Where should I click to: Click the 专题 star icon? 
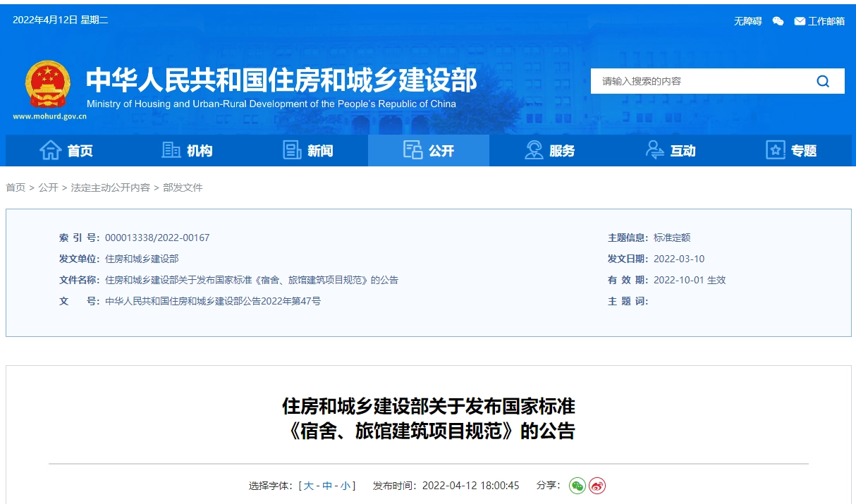click(x=776, y=150)
